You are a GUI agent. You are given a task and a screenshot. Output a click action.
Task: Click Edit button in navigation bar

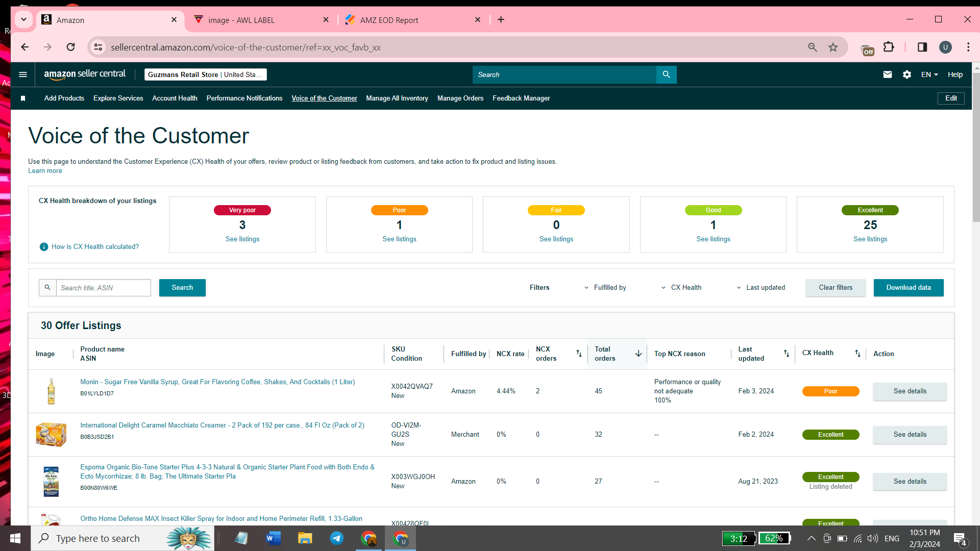(x=951, y=98)
